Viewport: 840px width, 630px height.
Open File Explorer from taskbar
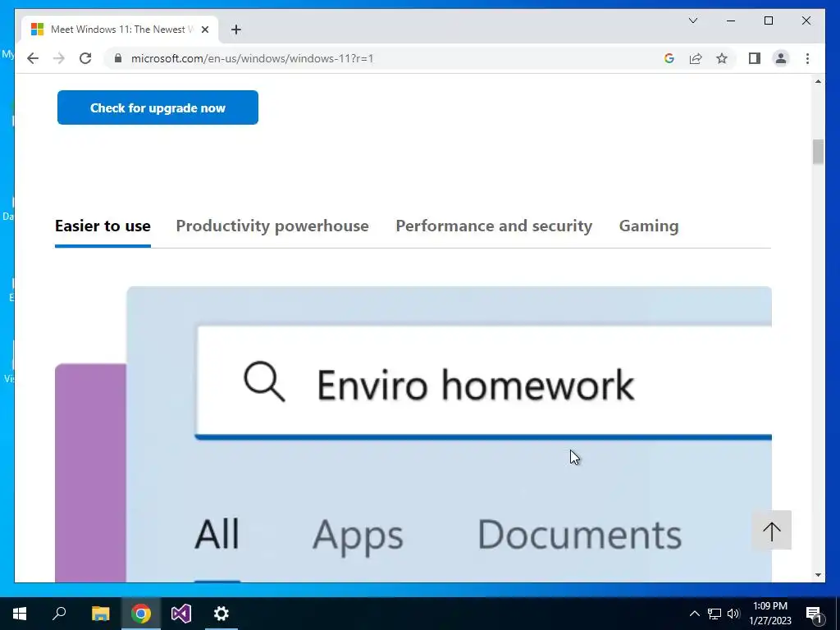100,614
